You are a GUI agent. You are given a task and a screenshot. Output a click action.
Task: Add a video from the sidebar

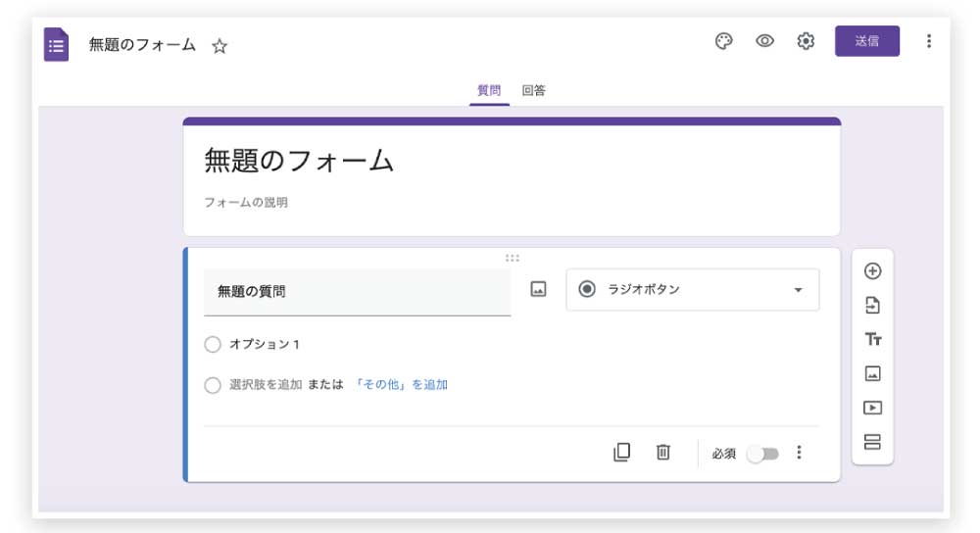(872, 408)
